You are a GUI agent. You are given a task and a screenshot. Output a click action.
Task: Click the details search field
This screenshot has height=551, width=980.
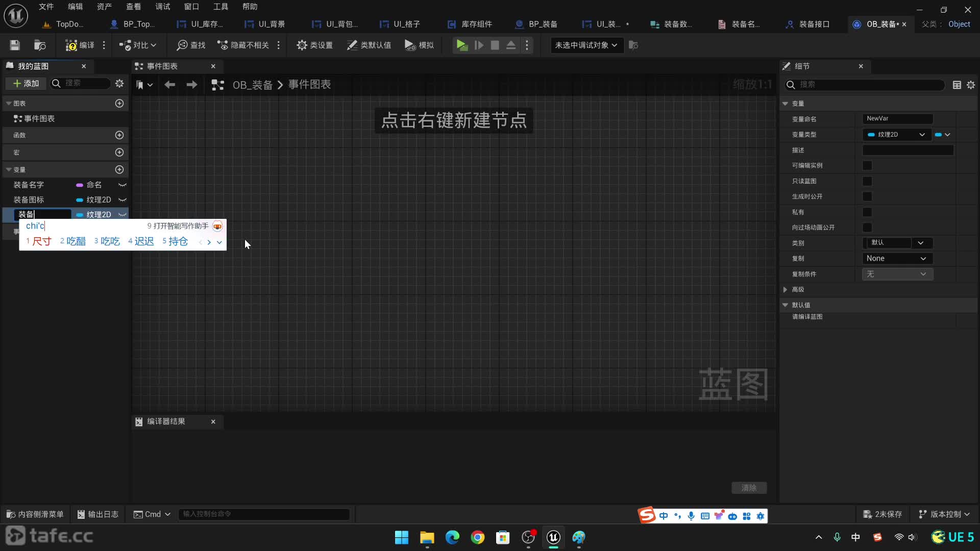pos(865,85)
